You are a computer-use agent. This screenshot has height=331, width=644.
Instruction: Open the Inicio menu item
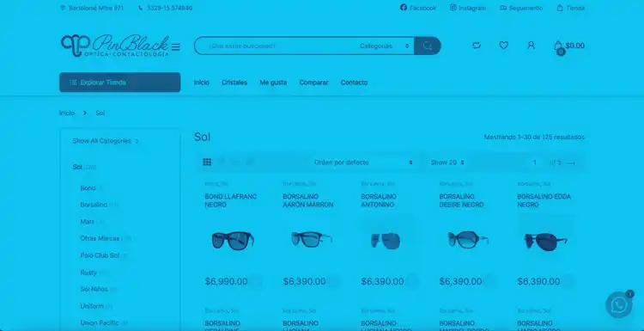pos(202,83)
